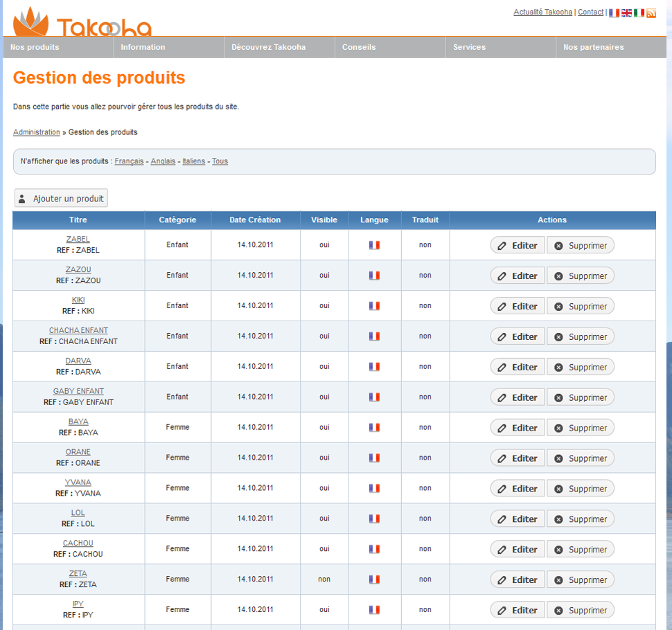The width and height of the screenshot is (672, 630).
Task: Switch site to French flag icon
Action: (614, 12)
